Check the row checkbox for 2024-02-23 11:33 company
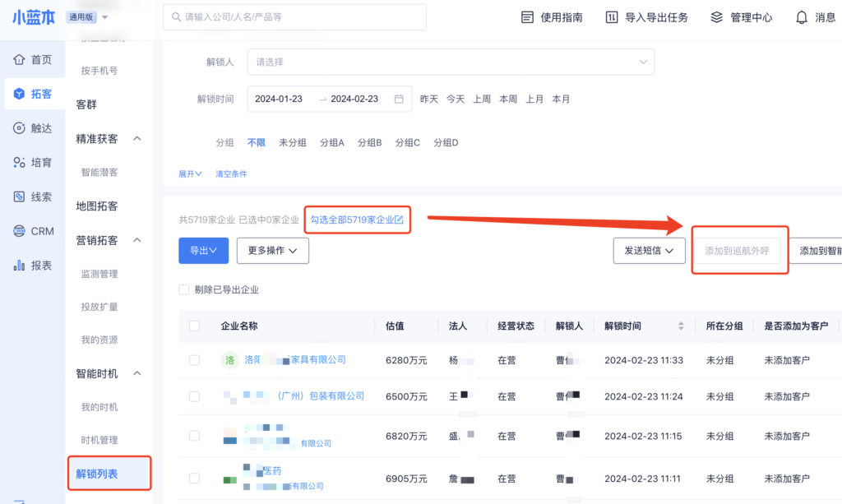Viewport: 842px width, 504px height. tap(194, 360)
